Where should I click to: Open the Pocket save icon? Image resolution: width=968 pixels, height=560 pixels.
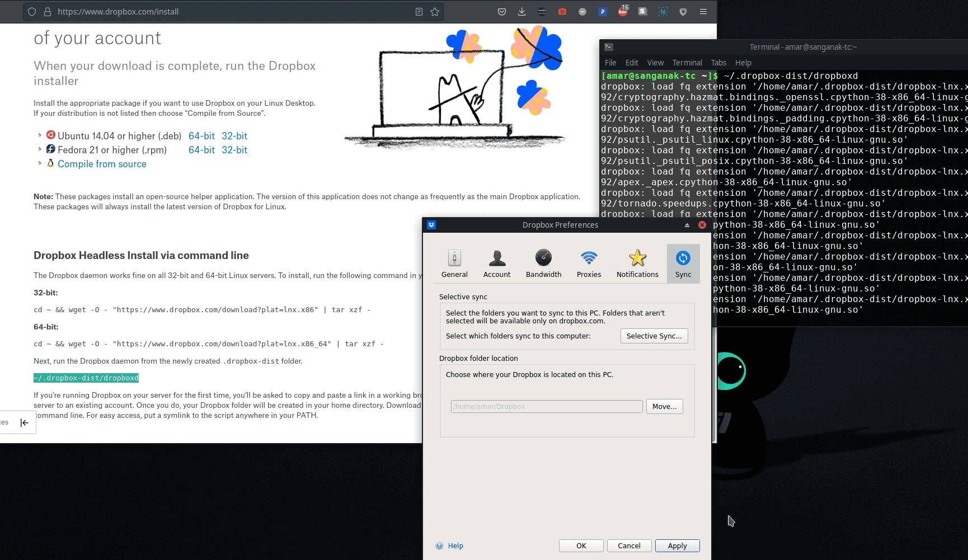tap(502, 12)
